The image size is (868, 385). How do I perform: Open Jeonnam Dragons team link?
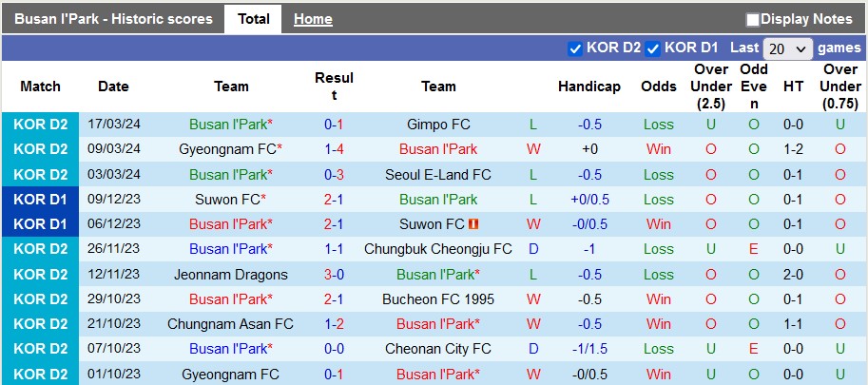(231, 275)
